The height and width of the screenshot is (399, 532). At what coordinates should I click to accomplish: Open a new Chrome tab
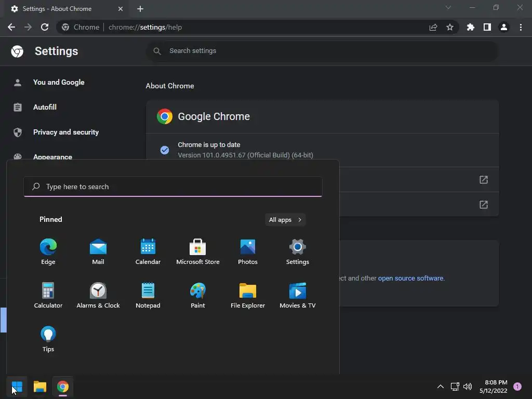click(140, 9)
